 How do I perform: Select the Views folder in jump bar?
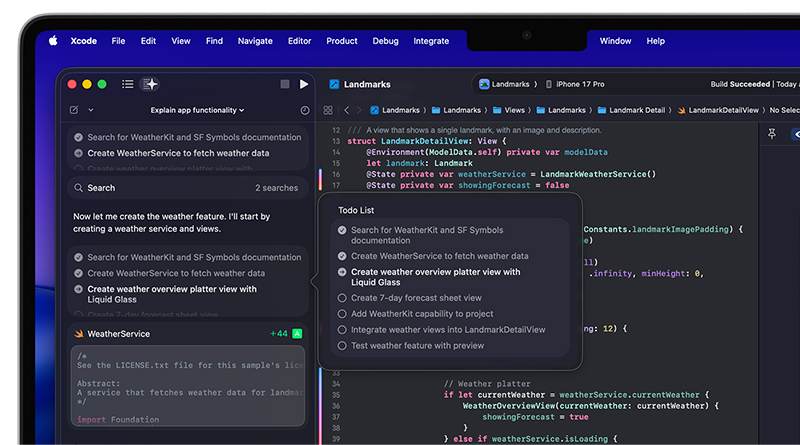tap(508, 110)
